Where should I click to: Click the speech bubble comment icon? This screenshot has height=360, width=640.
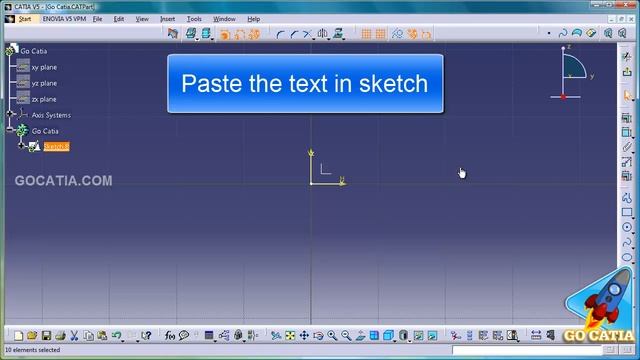tap(184, 336)
